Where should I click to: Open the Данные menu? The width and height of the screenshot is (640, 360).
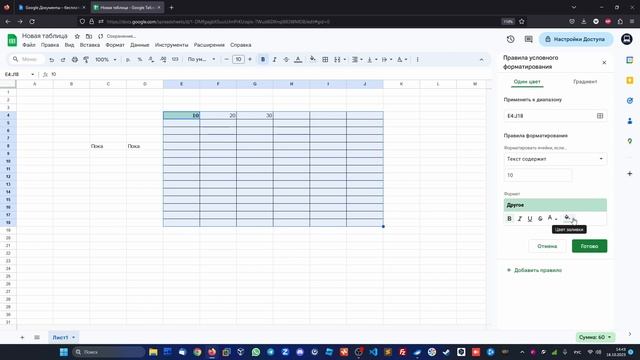[x=140, y=45]
